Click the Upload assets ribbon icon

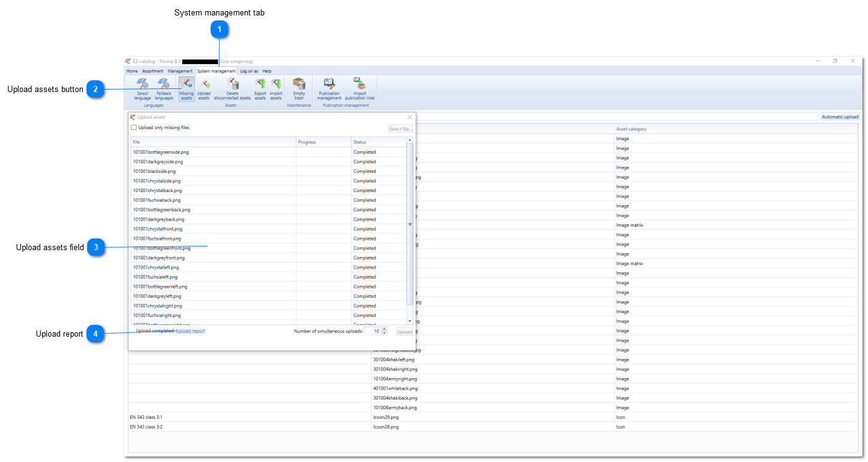coord(204,89)
